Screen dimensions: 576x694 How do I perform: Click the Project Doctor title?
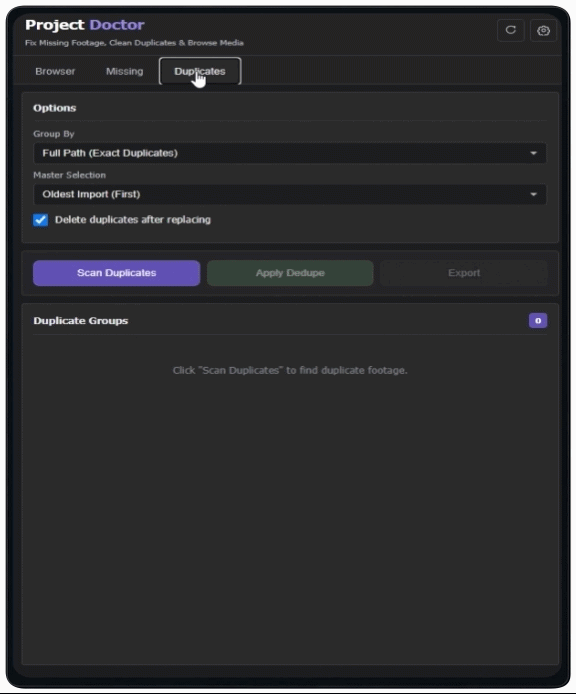pyautogui.click(x=85, y=25)
